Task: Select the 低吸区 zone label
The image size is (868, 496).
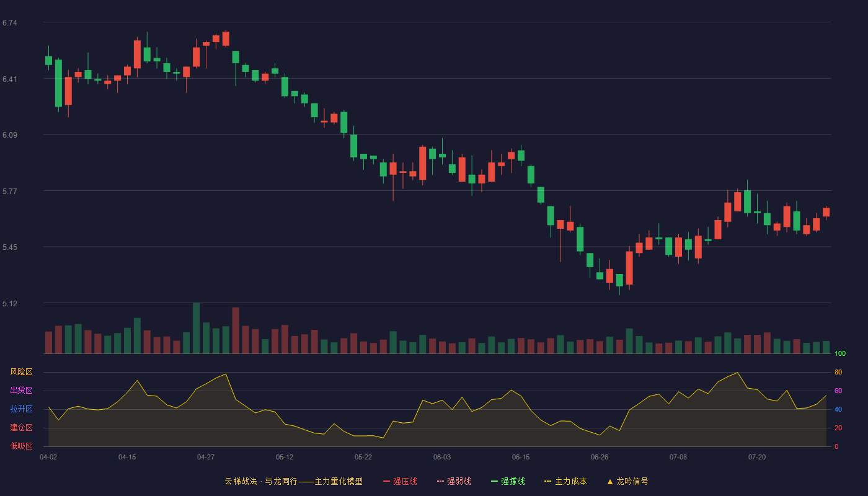Action: pyautogui.click(x=21, y=446)
